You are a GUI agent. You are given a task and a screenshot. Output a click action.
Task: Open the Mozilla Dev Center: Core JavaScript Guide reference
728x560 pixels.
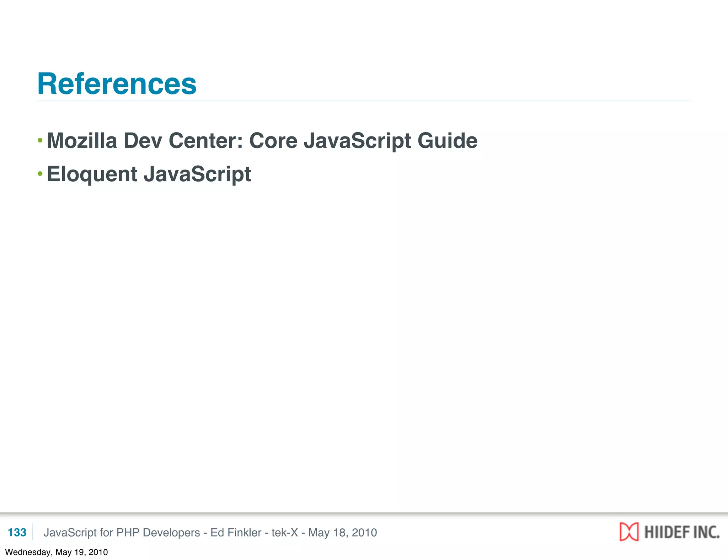262,141
